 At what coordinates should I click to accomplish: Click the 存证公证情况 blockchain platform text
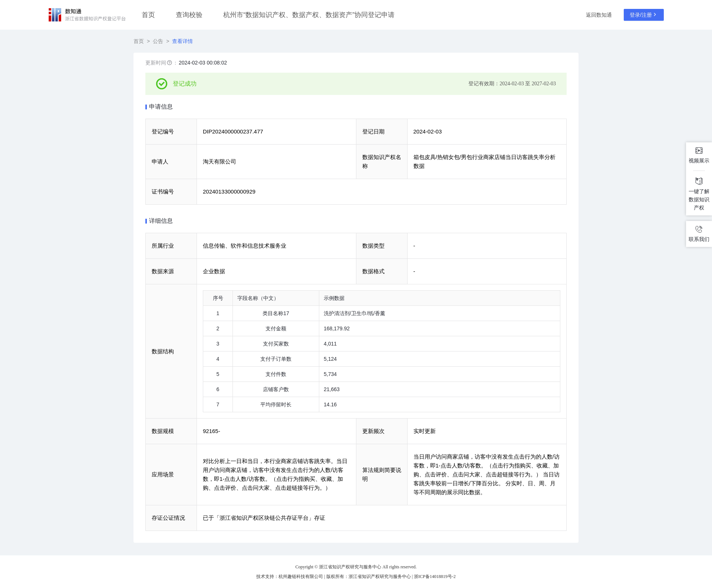[264, 518]
